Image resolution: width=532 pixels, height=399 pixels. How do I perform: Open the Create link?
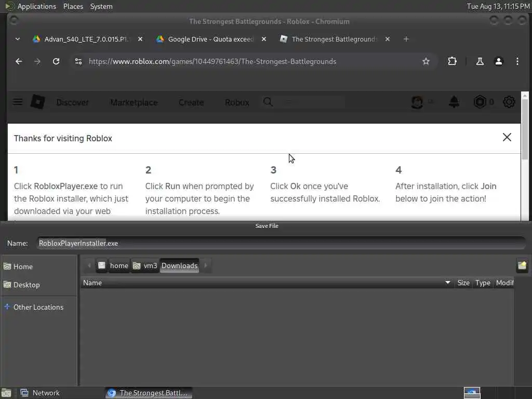(x=191, y=102)
